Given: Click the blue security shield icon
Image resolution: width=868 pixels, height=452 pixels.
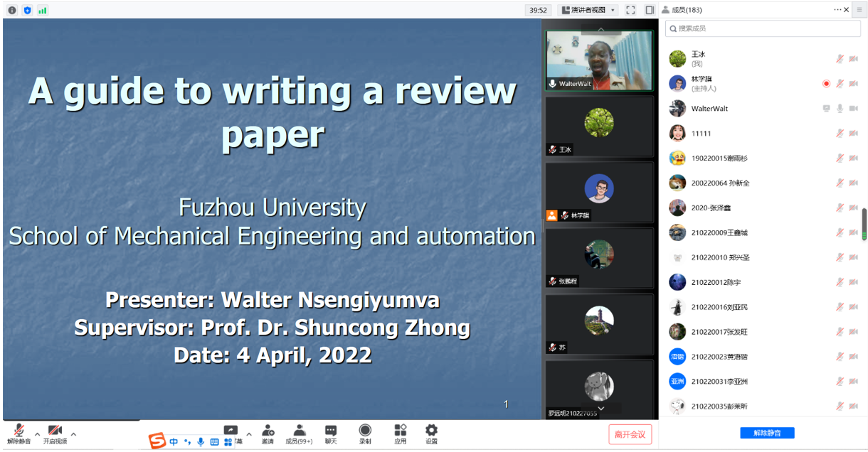Looking at the screenshot, I should 27,10.
